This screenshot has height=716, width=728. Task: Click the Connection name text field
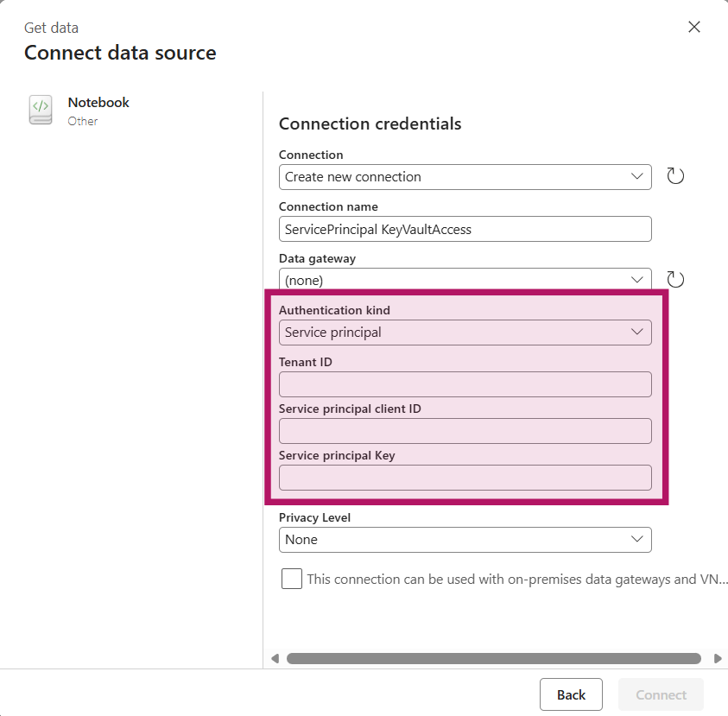tap(465, 229)
